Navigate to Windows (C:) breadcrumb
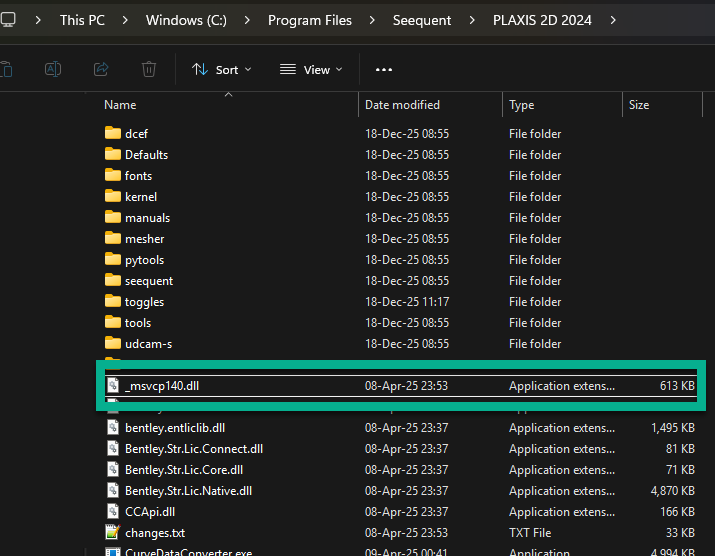This screenshot has height=556, width=715. click(x=186, y=20)
